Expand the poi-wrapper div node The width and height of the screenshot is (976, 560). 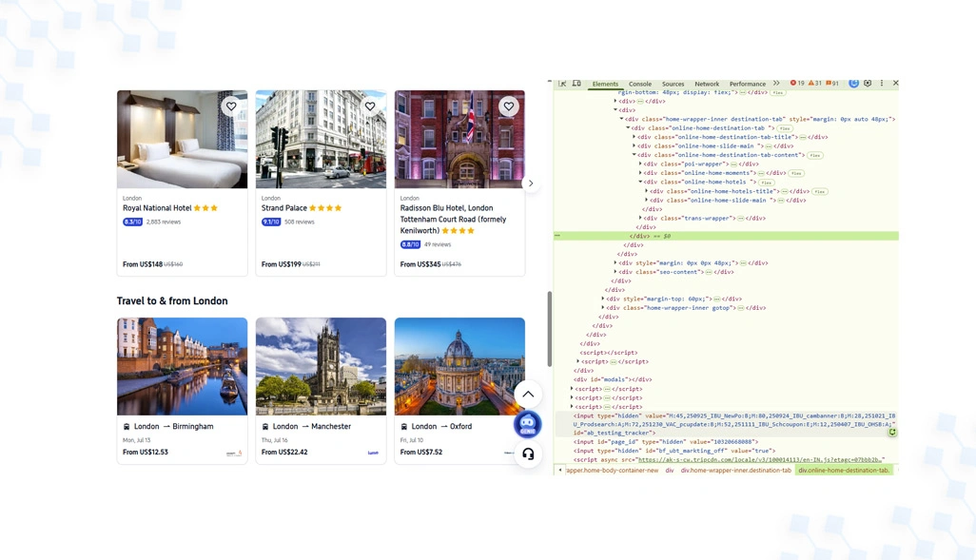[x=640, y=164]
